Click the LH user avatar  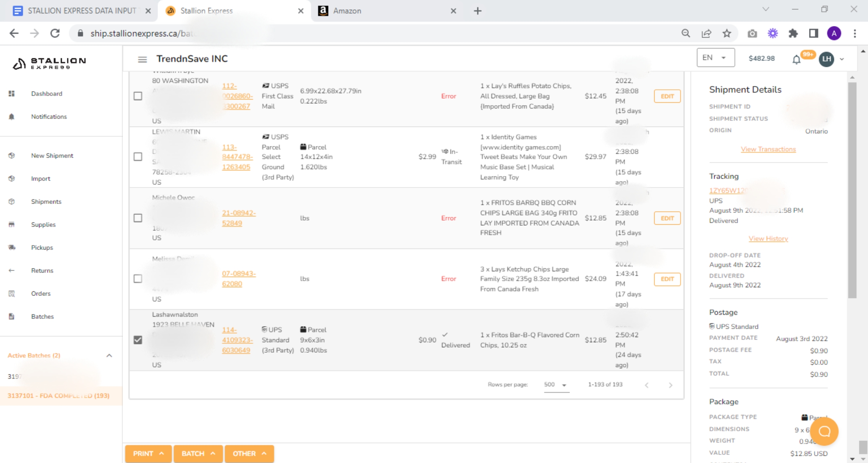click(826, 59)
